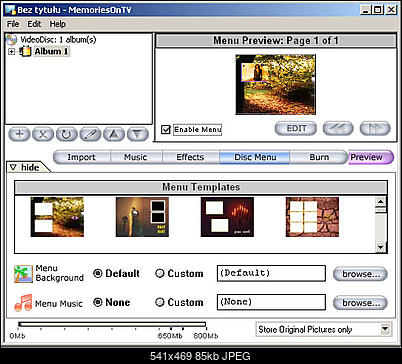Click the (Default) background path field
The height and width of the screenshot is (364, 402).
271,273
